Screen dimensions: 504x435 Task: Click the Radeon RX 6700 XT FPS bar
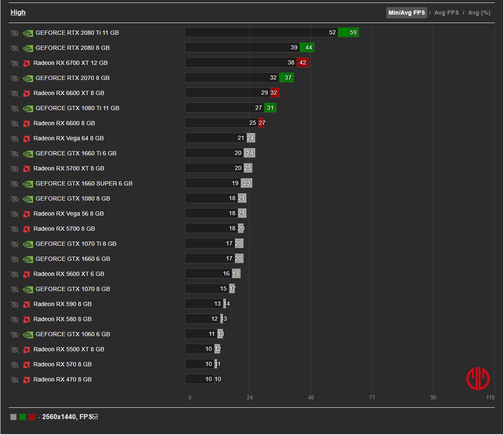[x=247, y=62]
